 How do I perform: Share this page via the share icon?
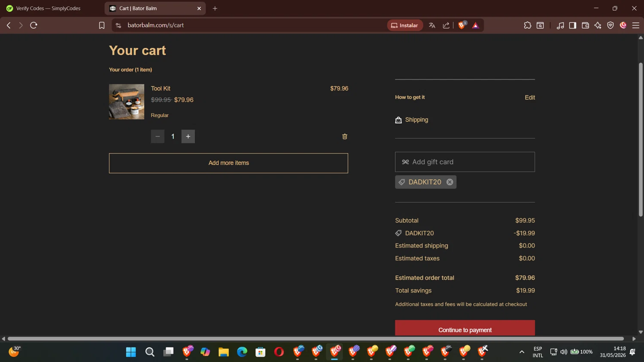446,25
